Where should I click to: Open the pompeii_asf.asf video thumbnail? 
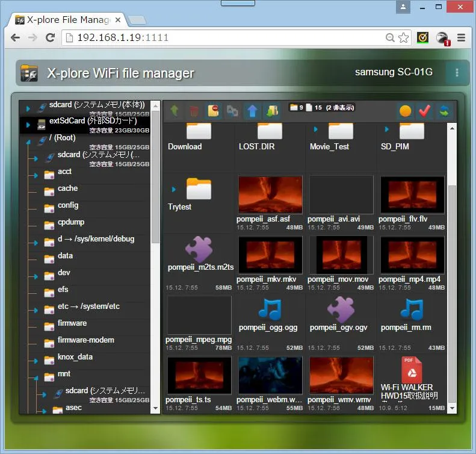pyautogui.click(x=270, y=194)
